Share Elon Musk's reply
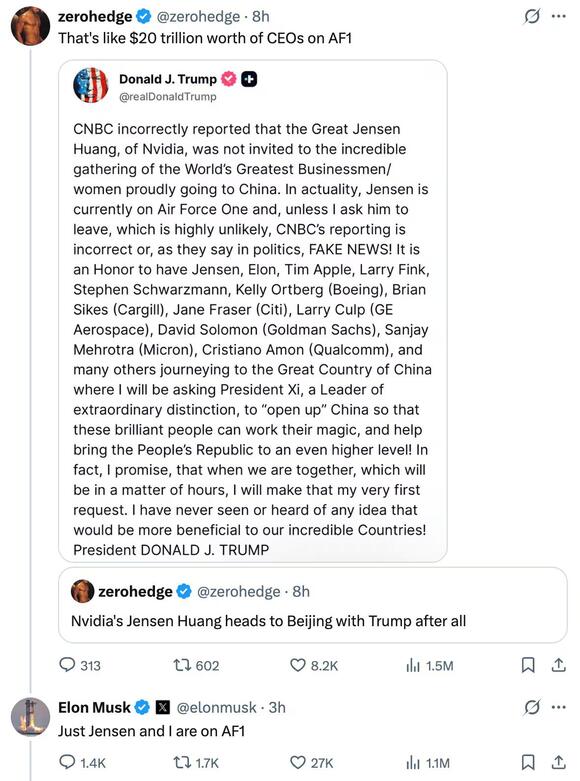Image resolution: width=580 pixels, height=781 pixels. [559, 762]
